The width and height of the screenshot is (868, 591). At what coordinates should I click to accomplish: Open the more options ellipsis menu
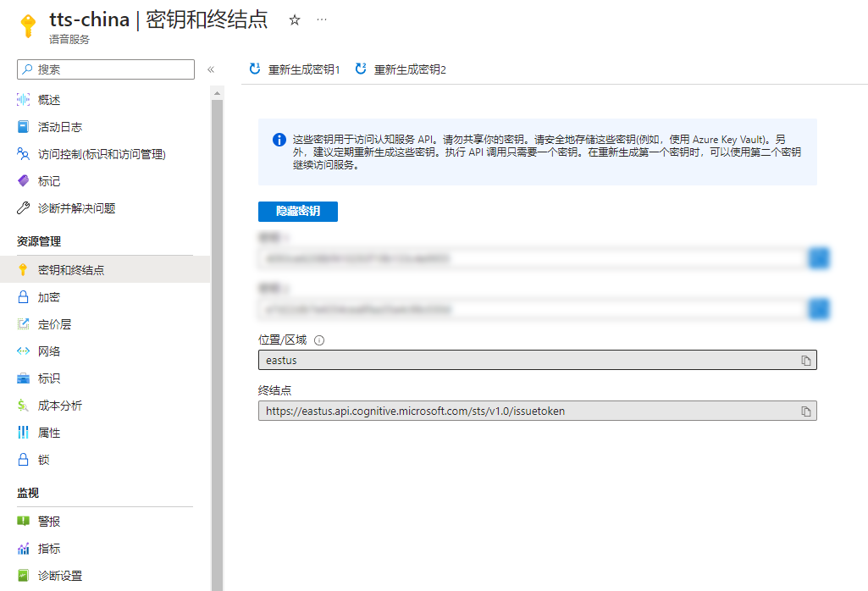coord(322,19)
